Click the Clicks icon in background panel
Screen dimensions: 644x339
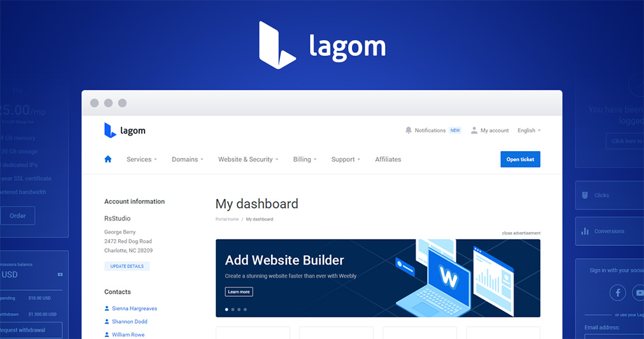pyautogui.click(x=585, y=195)
